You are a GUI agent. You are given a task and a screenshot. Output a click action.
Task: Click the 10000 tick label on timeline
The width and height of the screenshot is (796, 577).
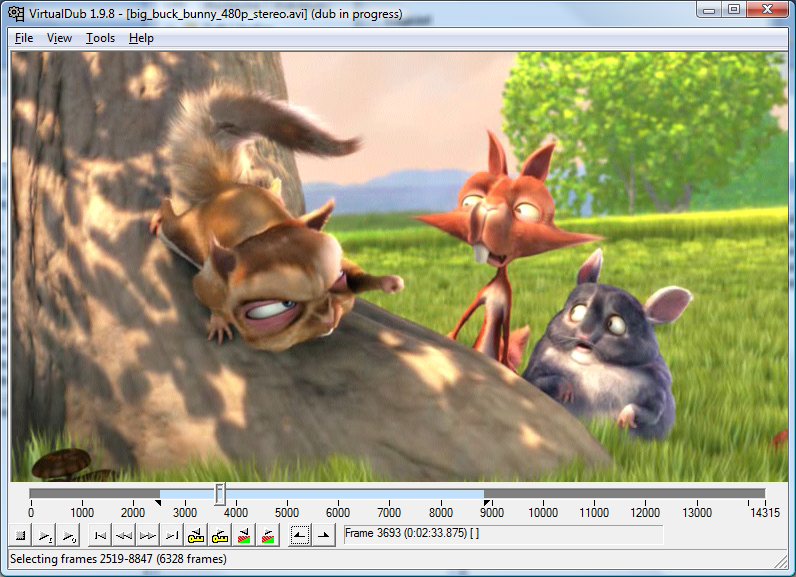pos(543,513)
